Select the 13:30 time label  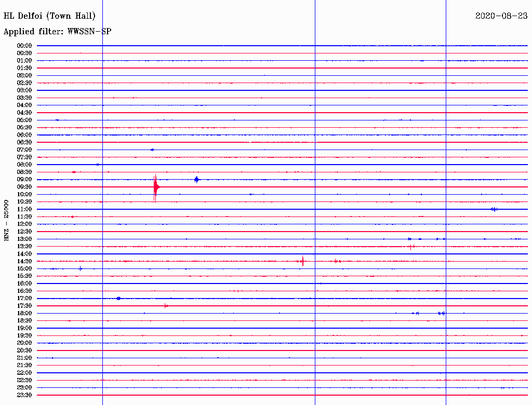(24, 246)
